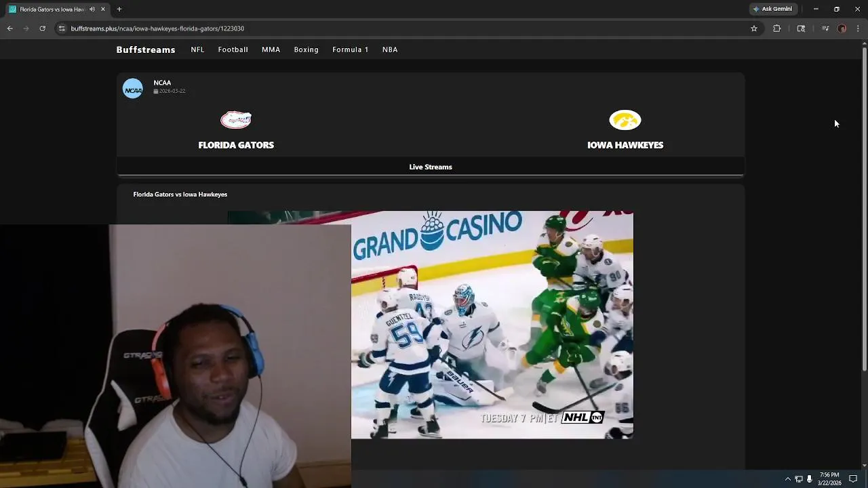Click the NCAA league logo

133,89
